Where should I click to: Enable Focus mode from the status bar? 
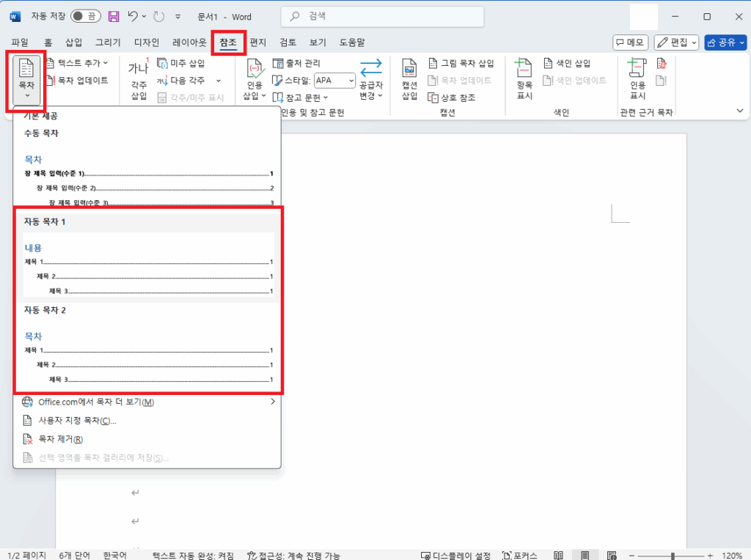point(527,555)
